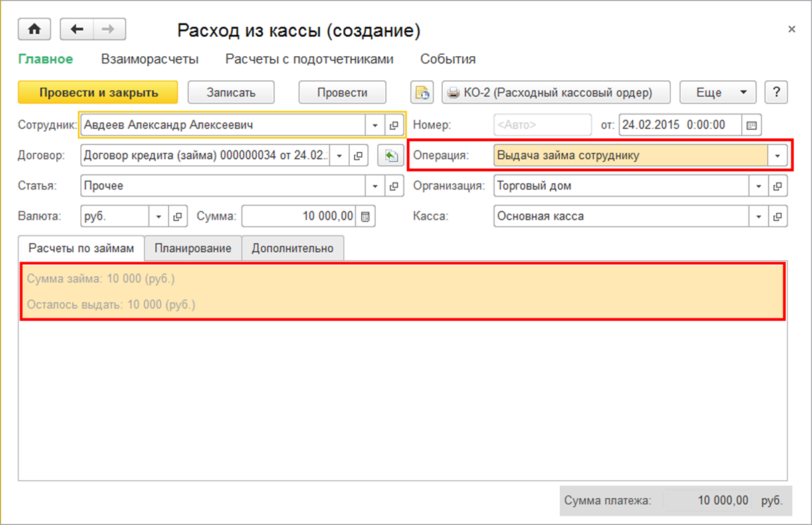Expand the Валюта currency dropdown

click(x=159, y=217)
